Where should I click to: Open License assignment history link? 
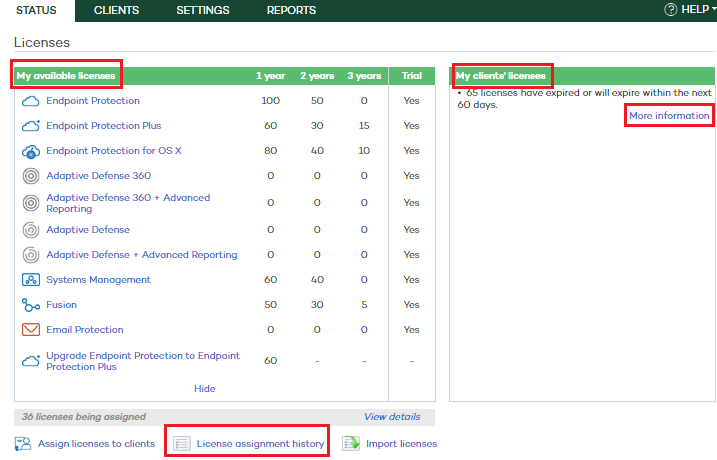click(x=260, y=444)
